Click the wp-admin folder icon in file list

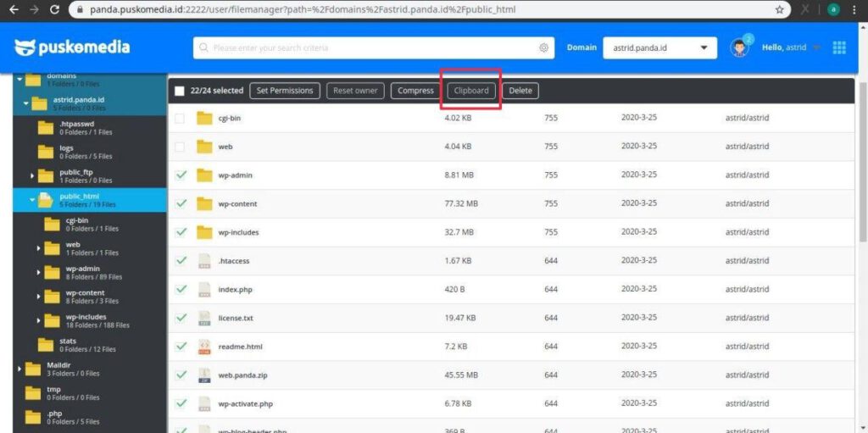pos(204,175)
